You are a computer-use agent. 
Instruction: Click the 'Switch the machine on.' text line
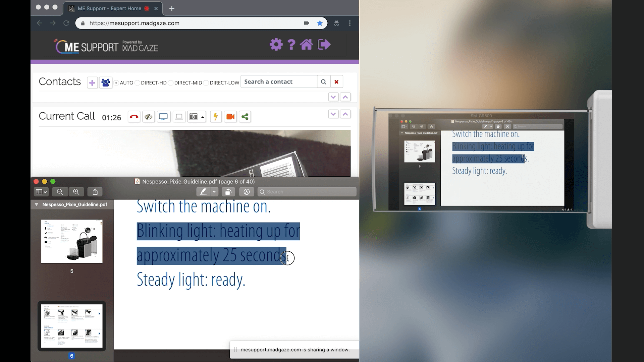pyautogui.click(x=204, y=206)
